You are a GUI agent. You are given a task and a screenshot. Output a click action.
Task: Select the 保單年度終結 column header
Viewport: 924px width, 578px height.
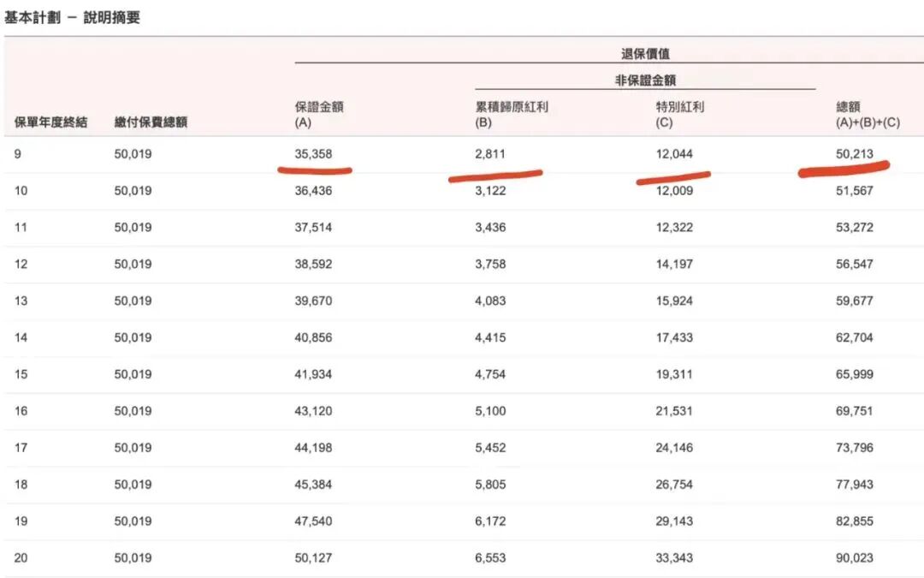coord(50,122)
